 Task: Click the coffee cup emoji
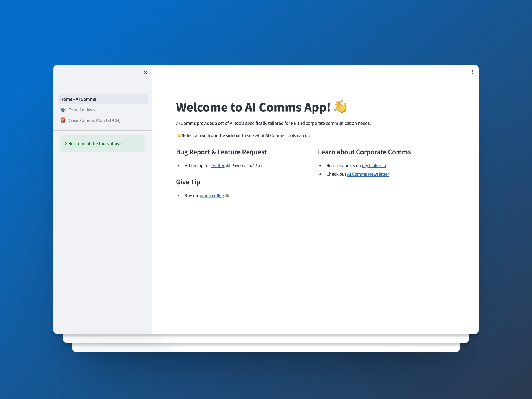(227, 195)
